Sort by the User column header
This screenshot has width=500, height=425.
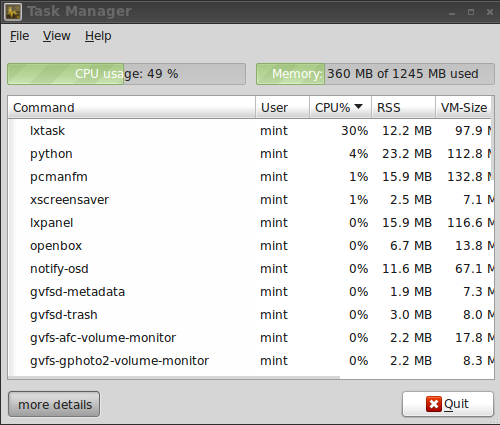pyautogui.click(x=283, y=107)
